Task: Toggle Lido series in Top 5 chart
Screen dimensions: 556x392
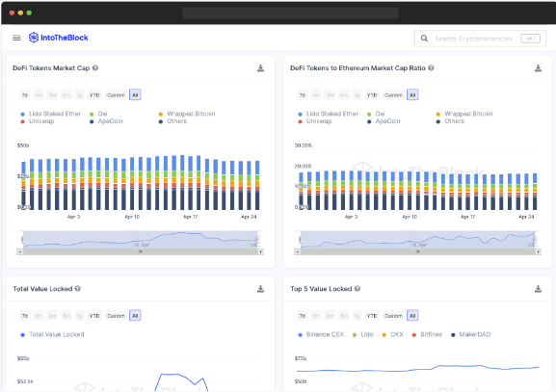Action: [x=362, y=334]
